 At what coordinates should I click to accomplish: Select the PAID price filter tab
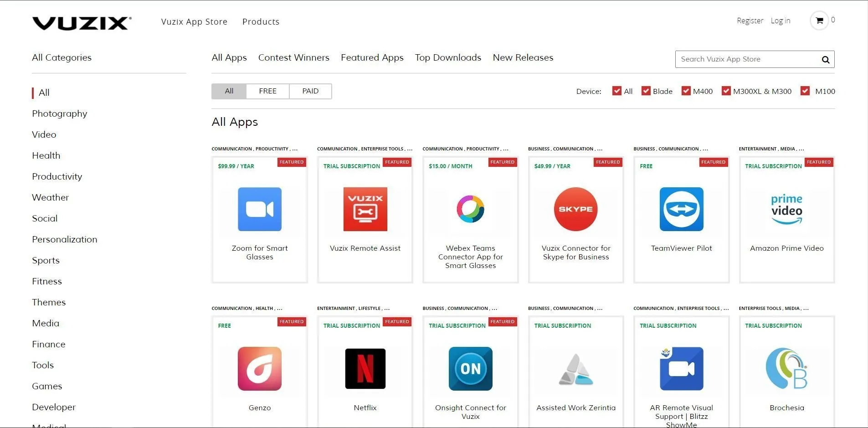[310, 91]
